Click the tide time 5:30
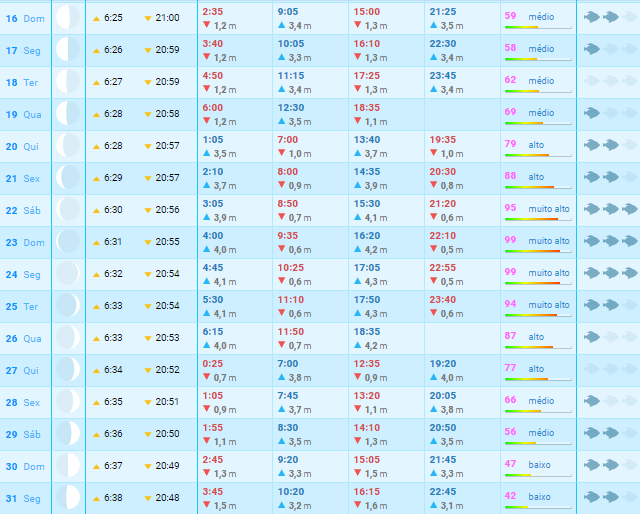The height and width of the screenshot is (514, 640). click(213, 300)
